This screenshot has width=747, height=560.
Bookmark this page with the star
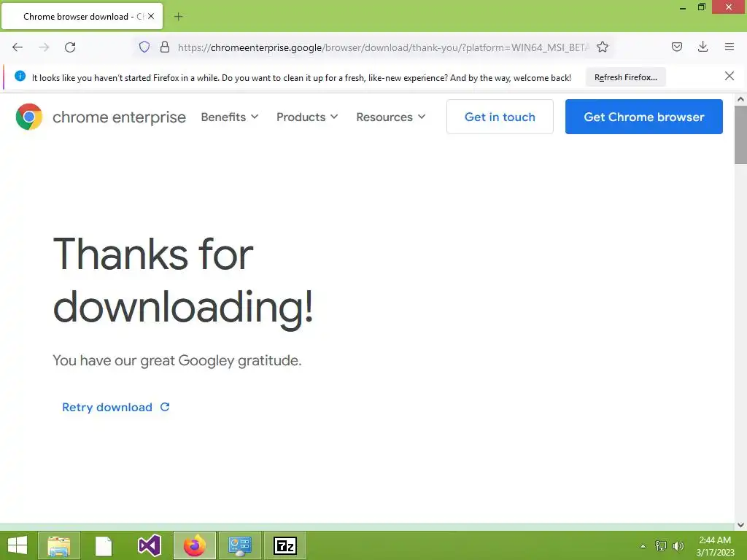pyautogui.click(x=603, y=47)
